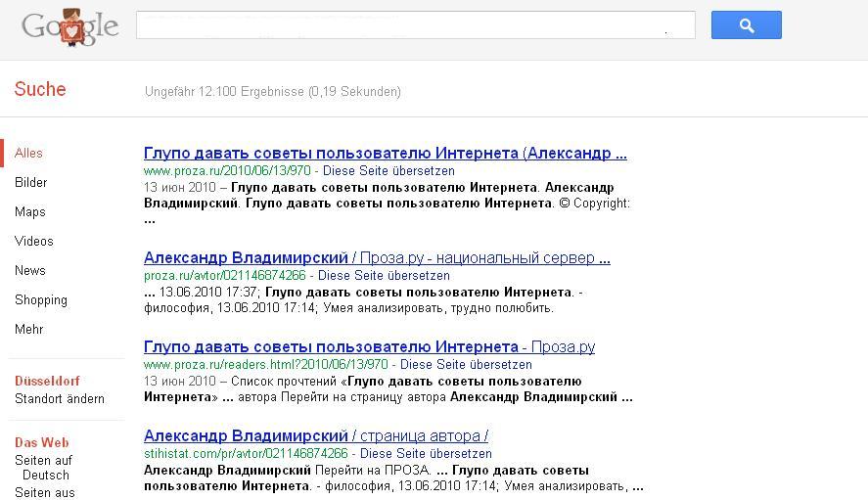The image size is (868, 500).
Task: Click Standort ändern to change location
Action: pos(59,398)
